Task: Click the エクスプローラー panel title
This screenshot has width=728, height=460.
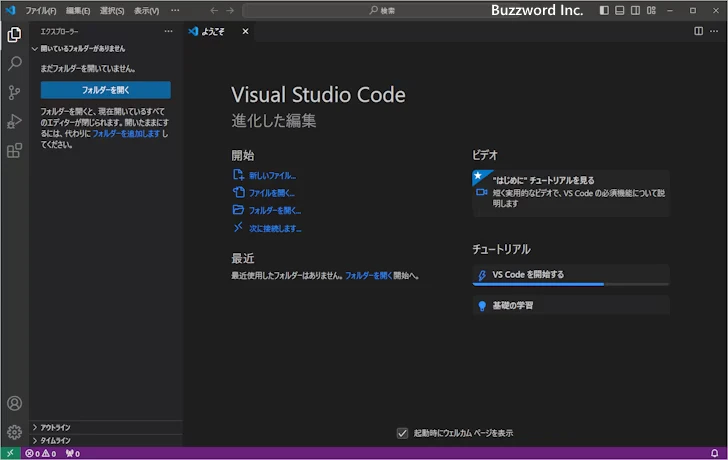Action: pos(59,32)
